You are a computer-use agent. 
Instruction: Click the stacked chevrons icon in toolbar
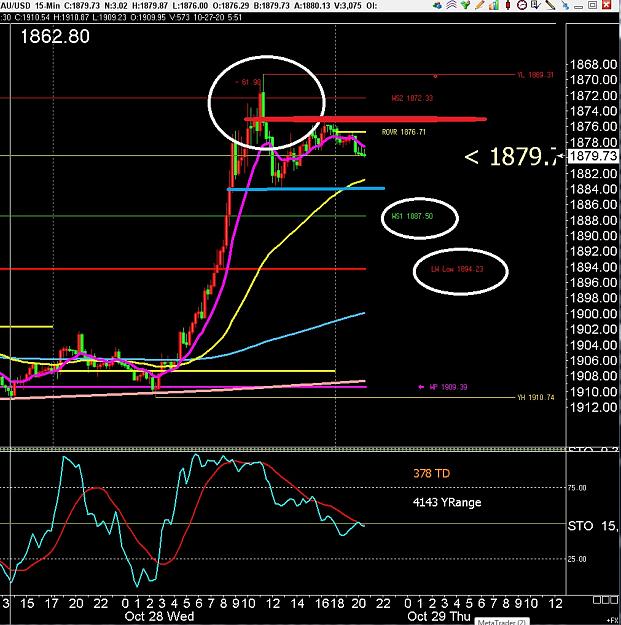point(451,5)
